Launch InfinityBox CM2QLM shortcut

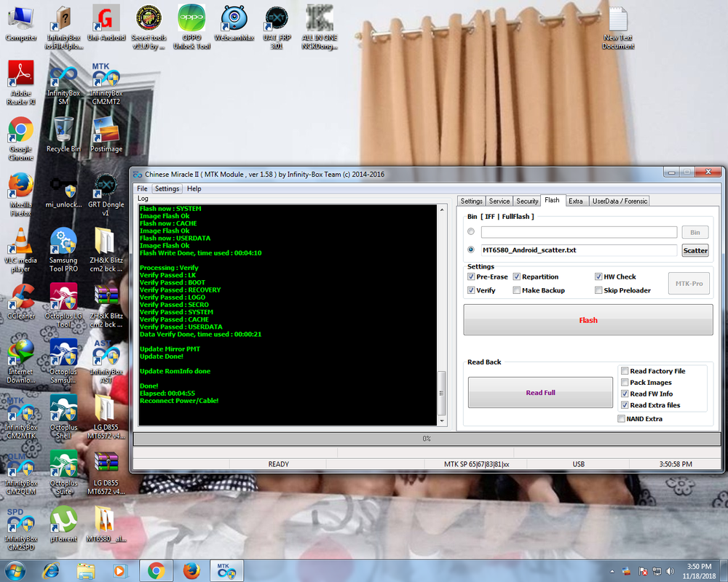point(21,474)
